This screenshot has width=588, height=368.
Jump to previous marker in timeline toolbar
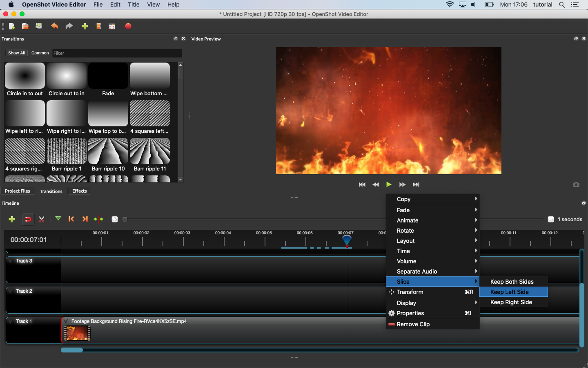[71, 219]
